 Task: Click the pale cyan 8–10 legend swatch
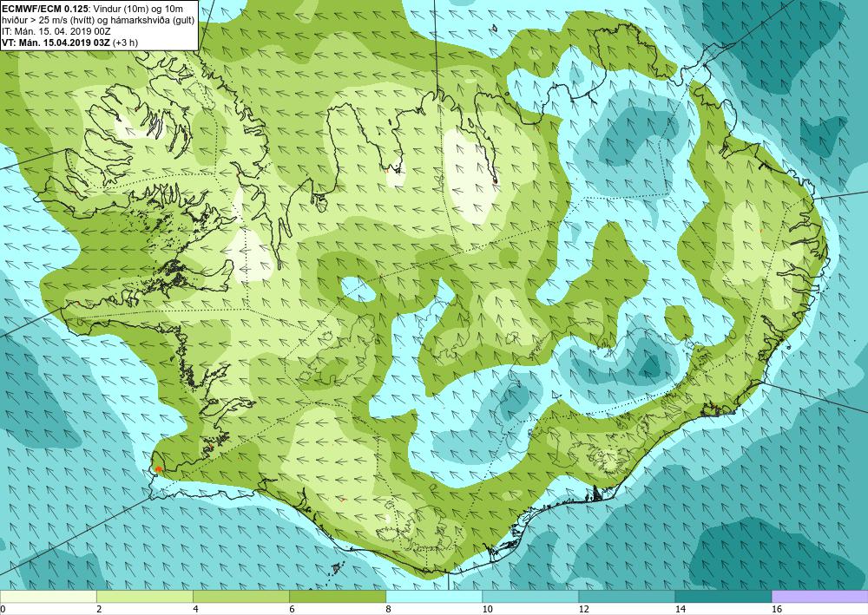tap(434, 596)
